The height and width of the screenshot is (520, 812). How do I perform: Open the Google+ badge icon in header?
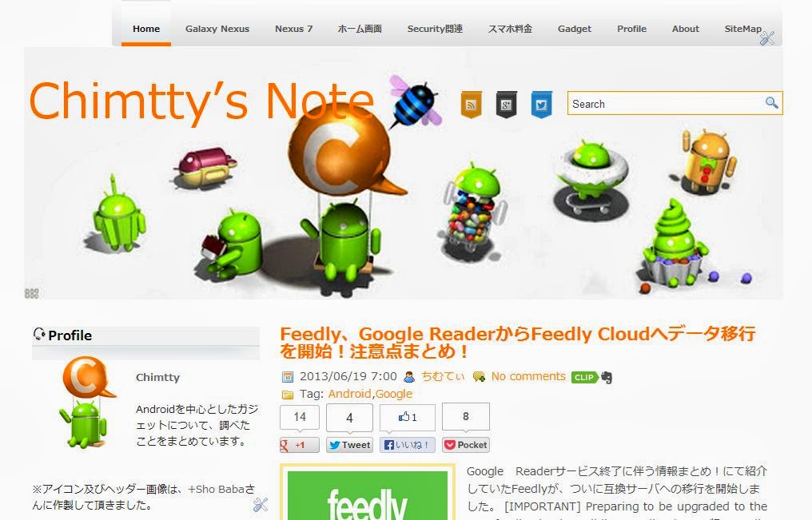506,105
